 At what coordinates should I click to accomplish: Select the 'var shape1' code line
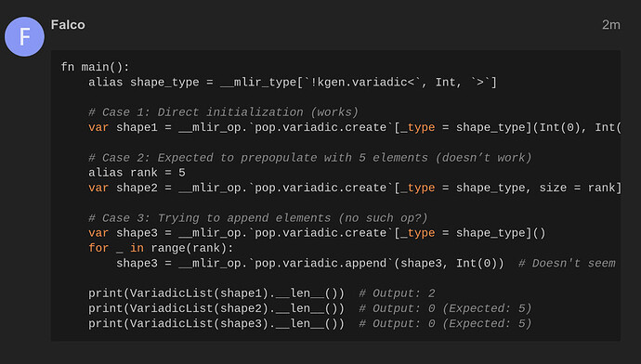click(355, 127)
